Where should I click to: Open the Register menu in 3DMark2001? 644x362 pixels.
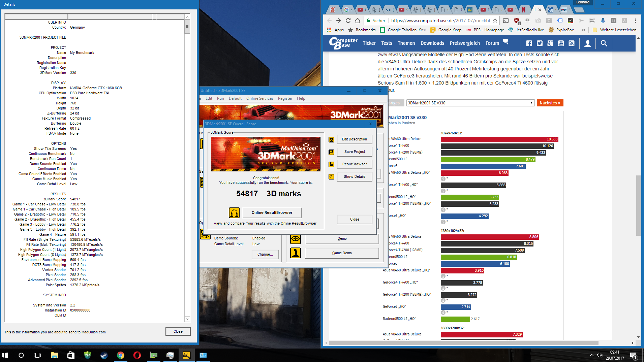coord(285,98)
